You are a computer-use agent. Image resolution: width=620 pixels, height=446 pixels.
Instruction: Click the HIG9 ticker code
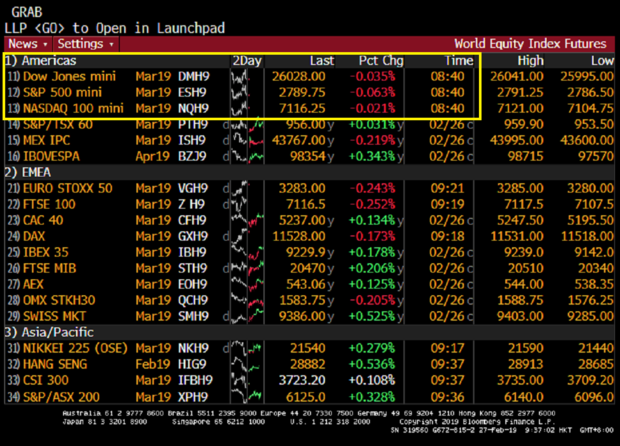point(192,364)
